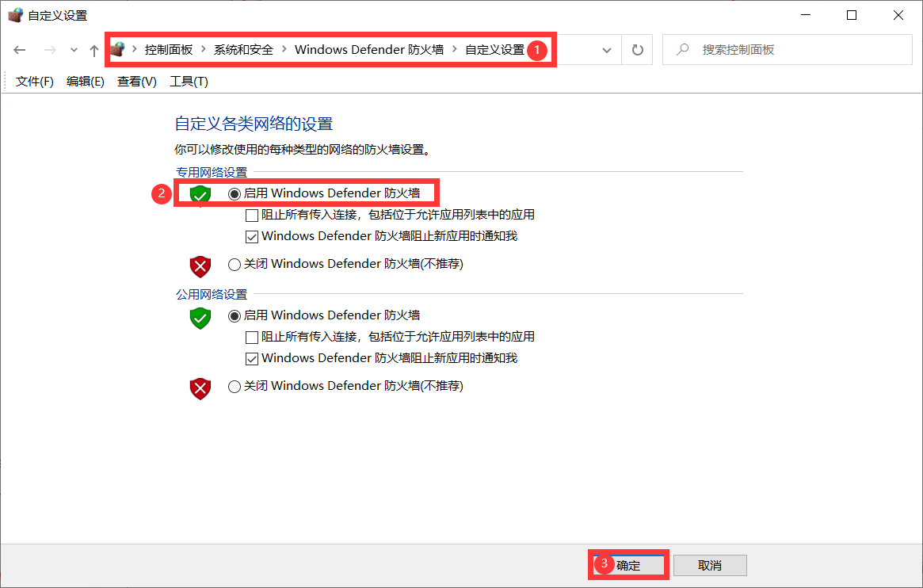Viewport: 923px width, 588px height.
Task: Click the search magnifier icon
Action: (682, 50)
